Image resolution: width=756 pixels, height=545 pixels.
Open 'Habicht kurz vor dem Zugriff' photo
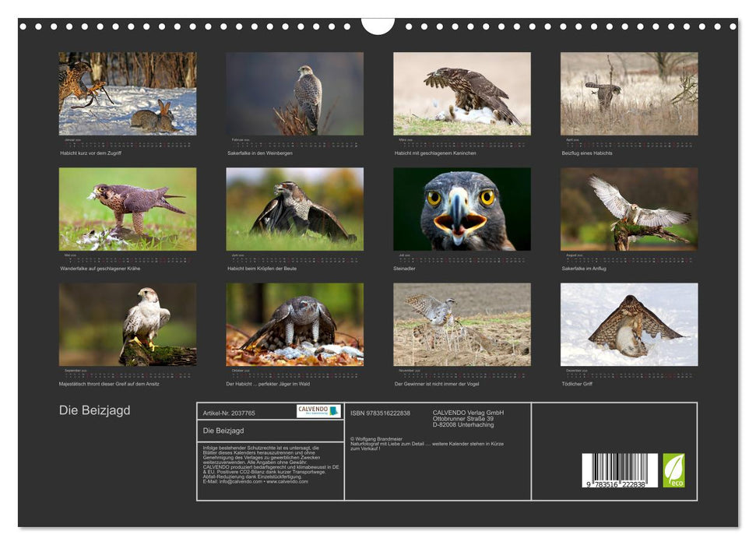pyautogui.click(x=128, y=93)
